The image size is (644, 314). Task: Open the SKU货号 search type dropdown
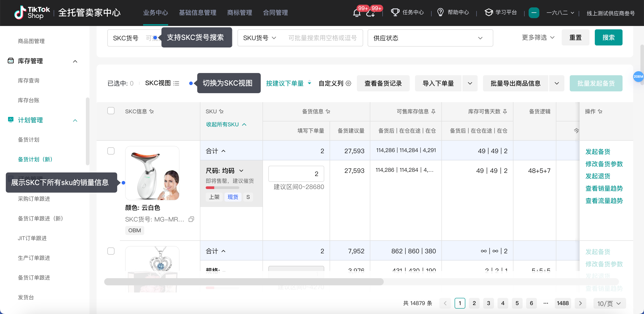(x=259, y=38)
